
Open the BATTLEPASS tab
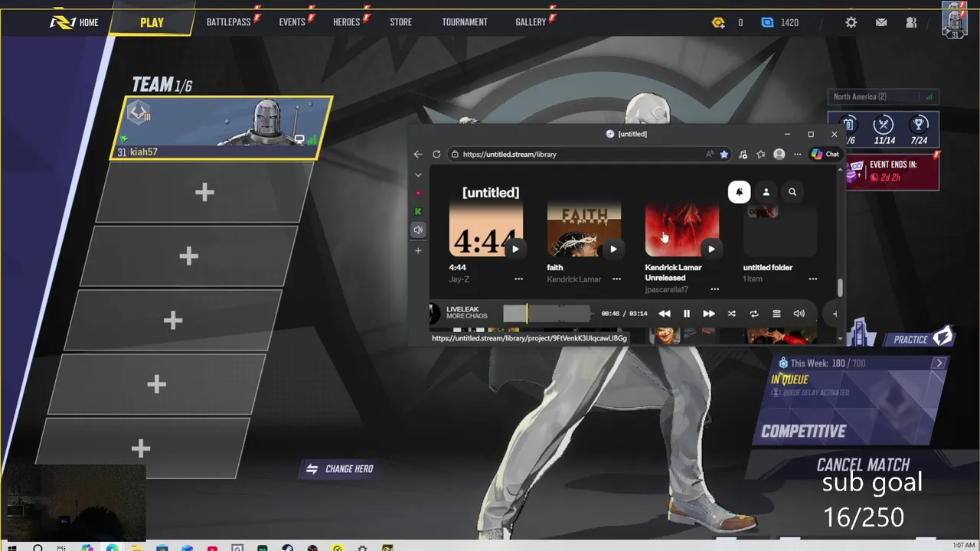[x=229, y=22]
